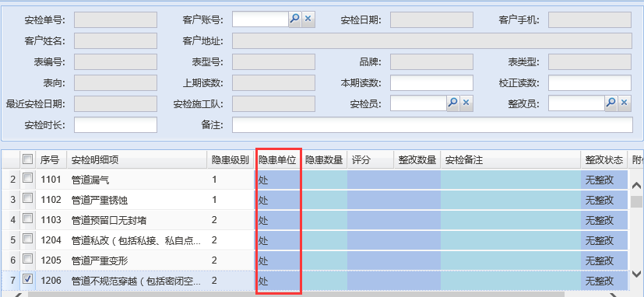This screenshot has height=297, width=644.
Task: Check the box for row 1204 管道私改
Action: (27, 239)
